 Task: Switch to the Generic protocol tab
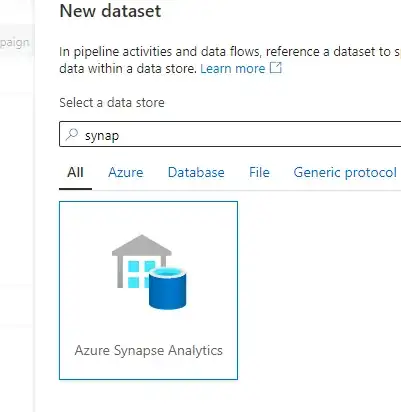[345, 172]
